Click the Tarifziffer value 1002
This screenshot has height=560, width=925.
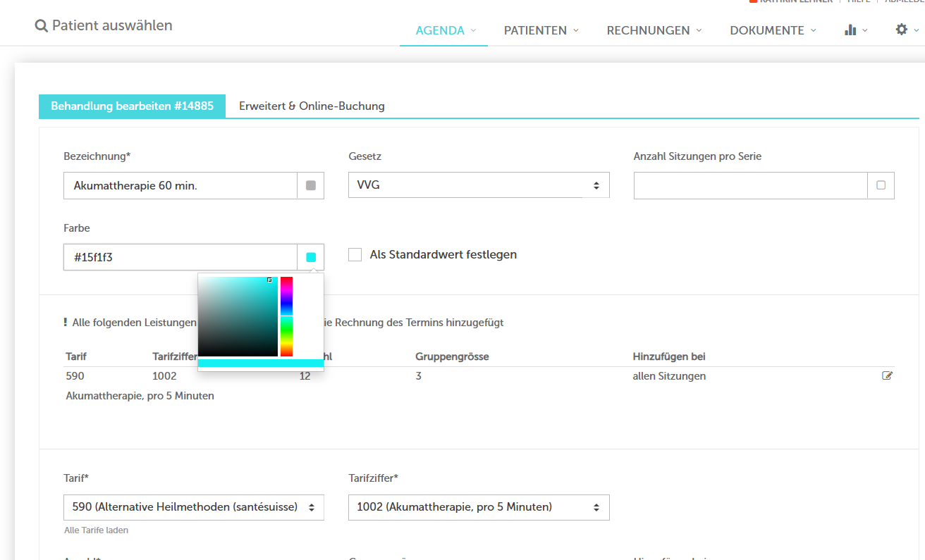tap(164, 376)
